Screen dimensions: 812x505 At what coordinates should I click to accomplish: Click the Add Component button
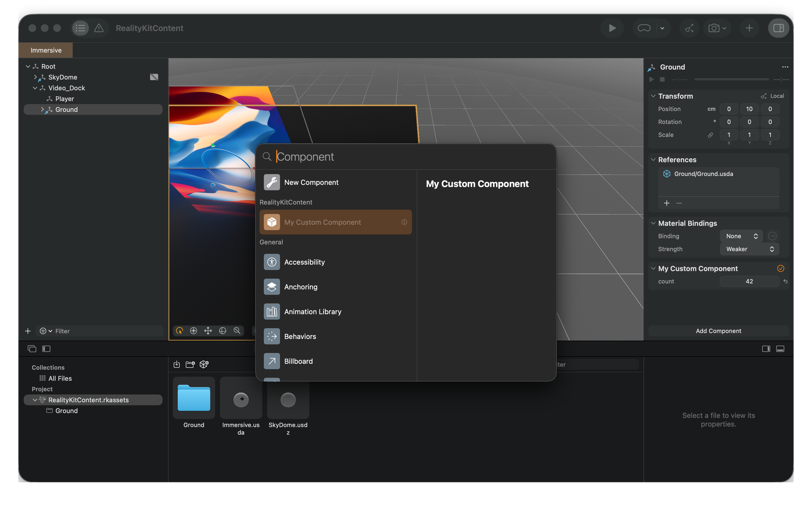click(718, 331)
